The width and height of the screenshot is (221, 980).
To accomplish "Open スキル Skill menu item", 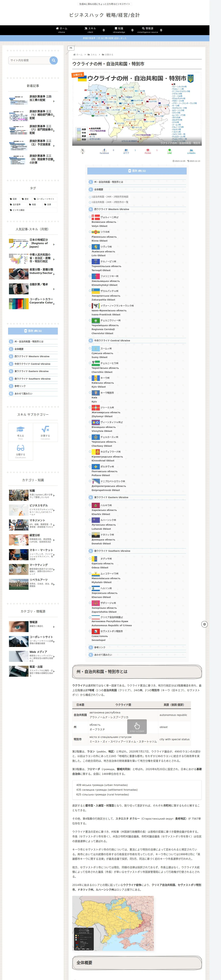I will 90,30.
